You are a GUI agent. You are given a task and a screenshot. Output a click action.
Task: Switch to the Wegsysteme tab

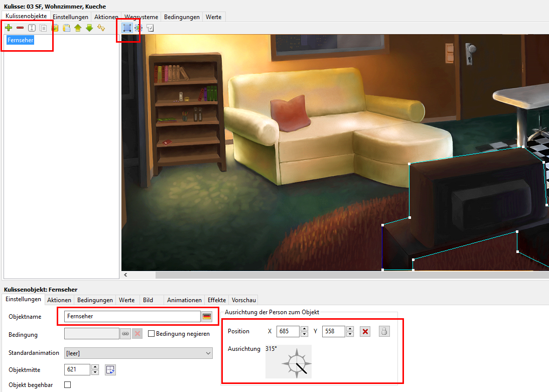pyautogui.click(x=141, y=17)
